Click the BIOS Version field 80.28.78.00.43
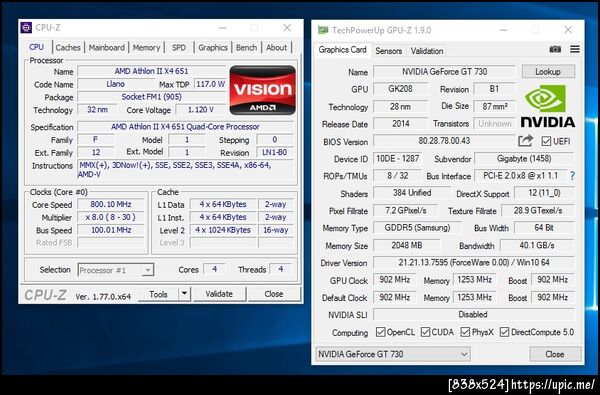This screenshot has width=600, height=395. point(444,140)
